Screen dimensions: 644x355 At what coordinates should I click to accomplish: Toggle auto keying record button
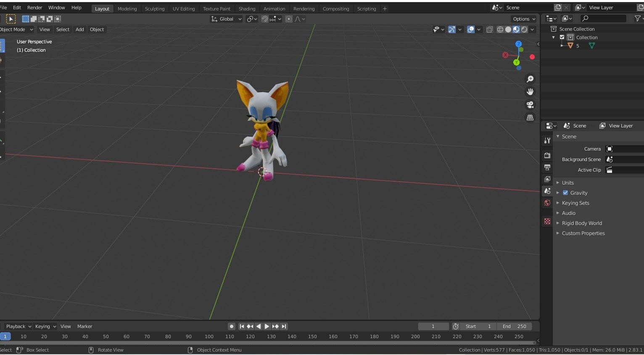[x=232, y=326]
